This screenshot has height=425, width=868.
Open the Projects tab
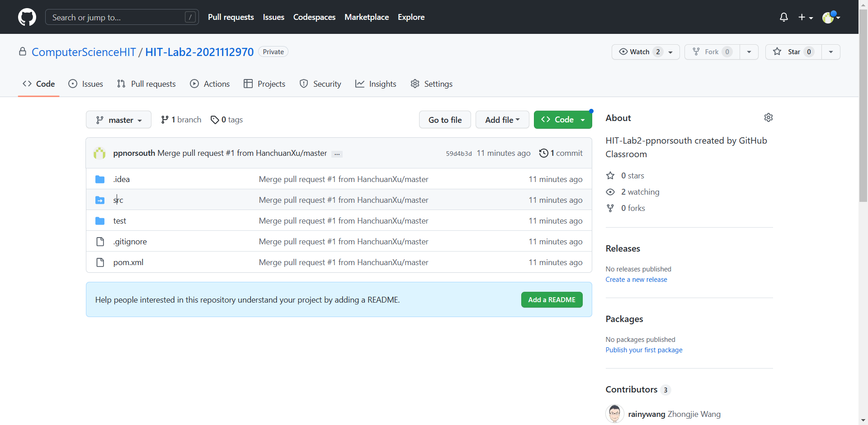[264, 84]
